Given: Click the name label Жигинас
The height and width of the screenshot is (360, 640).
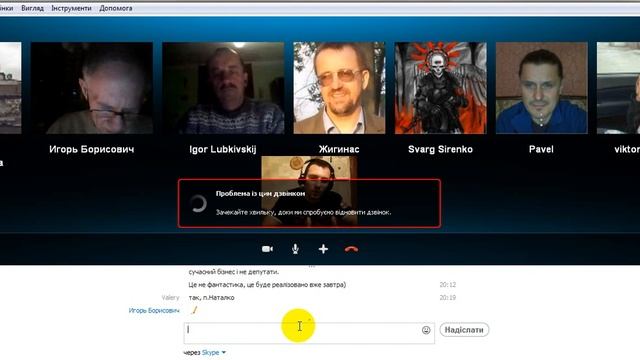Looking at the screenshot, I should pyautogui.click(x=339, y=149).
